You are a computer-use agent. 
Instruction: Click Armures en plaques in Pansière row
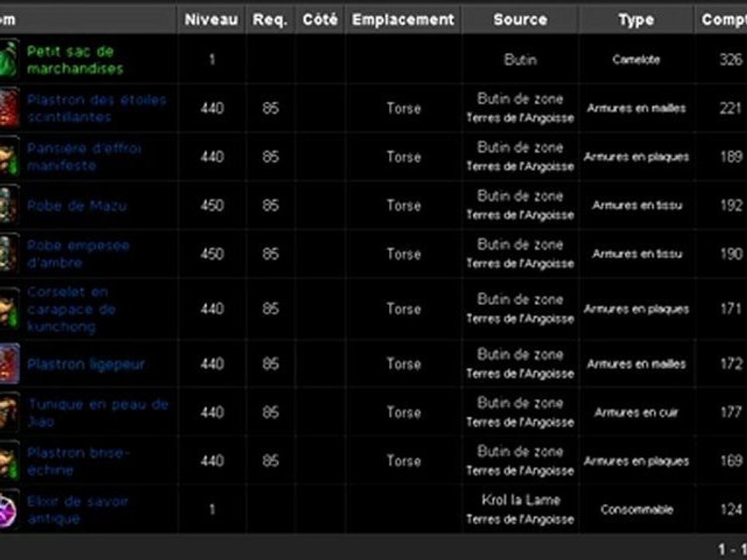coord(637,156)
